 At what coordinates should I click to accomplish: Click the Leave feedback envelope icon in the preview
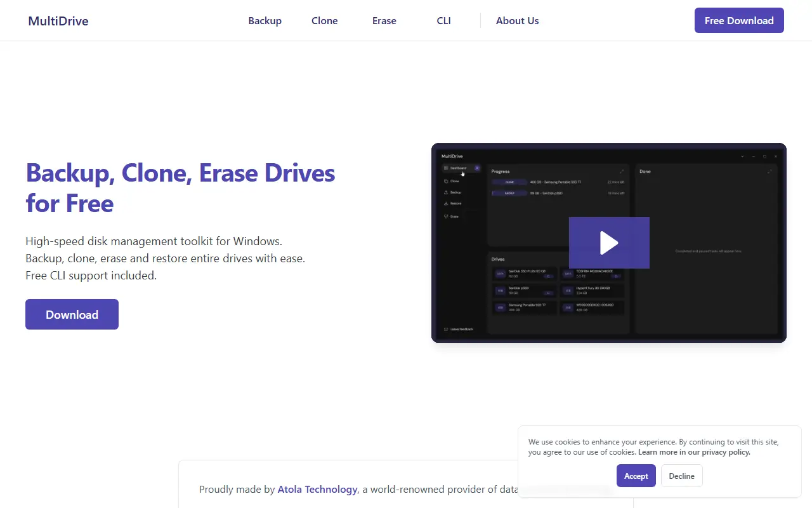coord(445,329)
